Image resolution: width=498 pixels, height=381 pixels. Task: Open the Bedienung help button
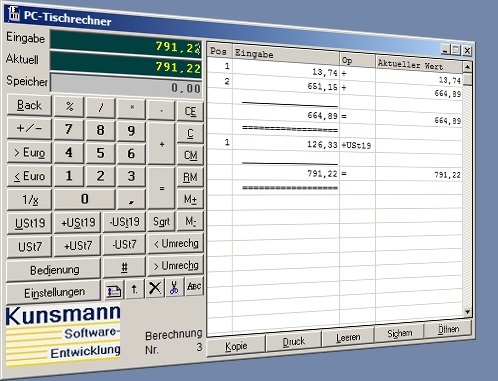point(54,269)
